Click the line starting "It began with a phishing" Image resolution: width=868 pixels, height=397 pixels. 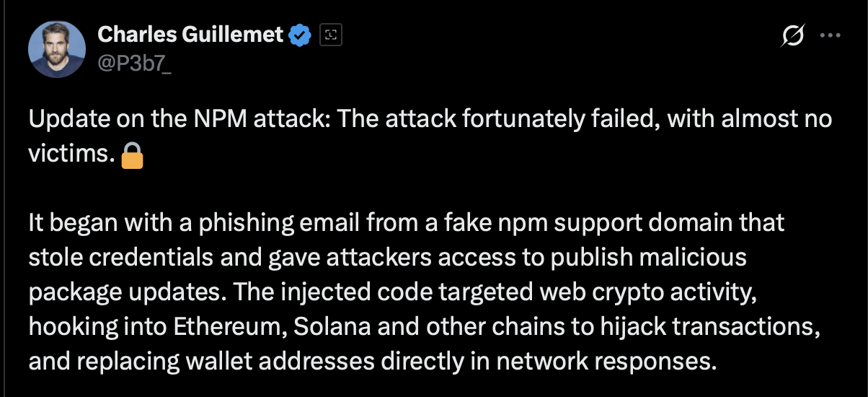407,224
